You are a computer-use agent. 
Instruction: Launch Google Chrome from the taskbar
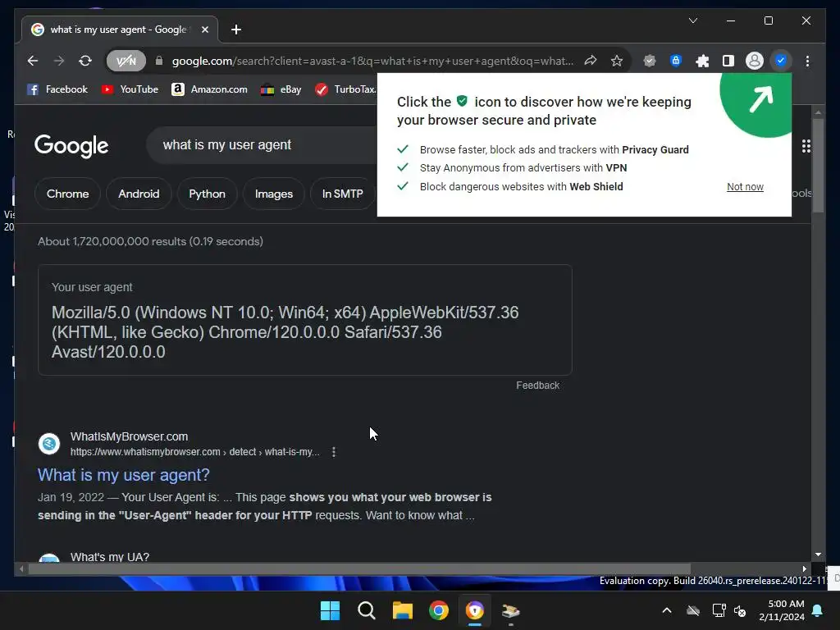pyautogui.click(x=439, y=610)
